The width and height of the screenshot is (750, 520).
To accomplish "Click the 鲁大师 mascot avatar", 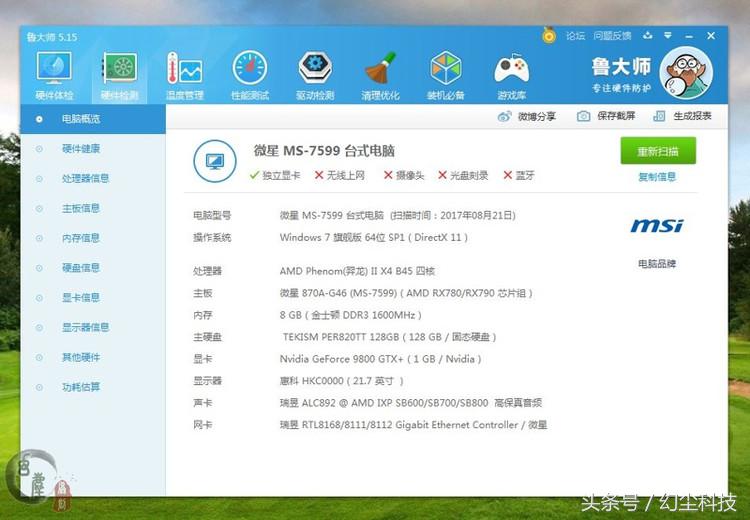I will pyautogui.click(x=686, y=73).
